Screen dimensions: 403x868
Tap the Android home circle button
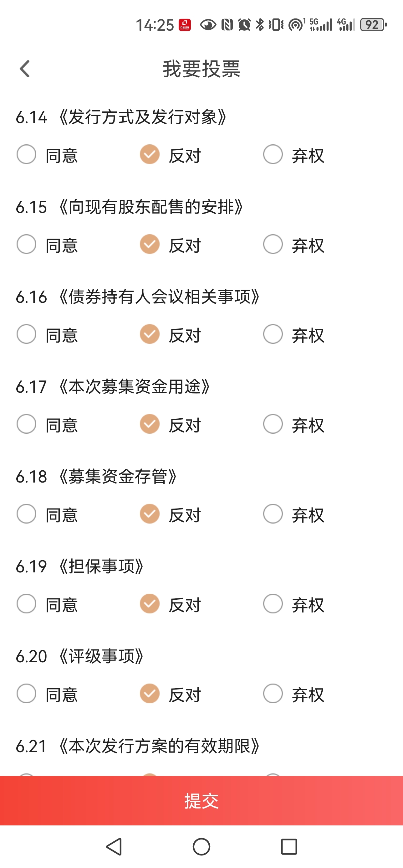click(x=201, y=846)
